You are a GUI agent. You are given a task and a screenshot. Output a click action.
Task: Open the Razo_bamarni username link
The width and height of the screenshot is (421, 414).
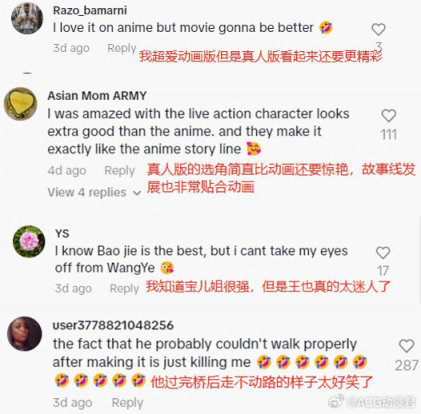tap(90, 10)
